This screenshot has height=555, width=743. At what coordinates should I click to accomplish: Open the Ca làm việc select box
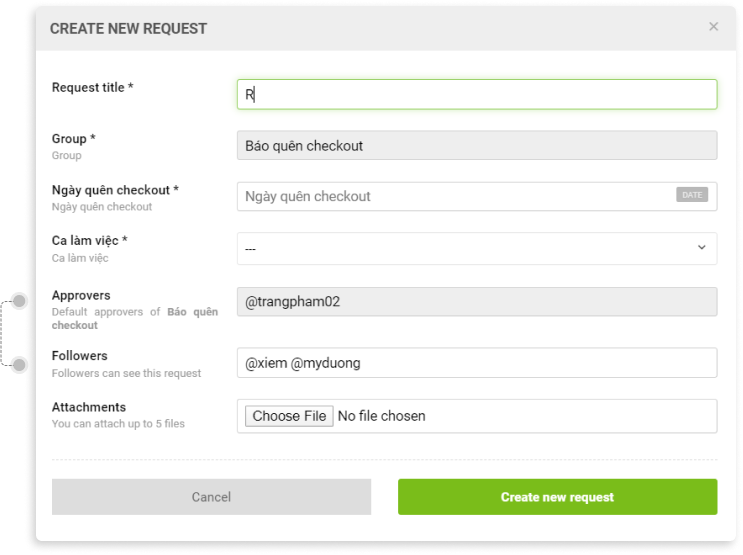[x=477, y=248]
